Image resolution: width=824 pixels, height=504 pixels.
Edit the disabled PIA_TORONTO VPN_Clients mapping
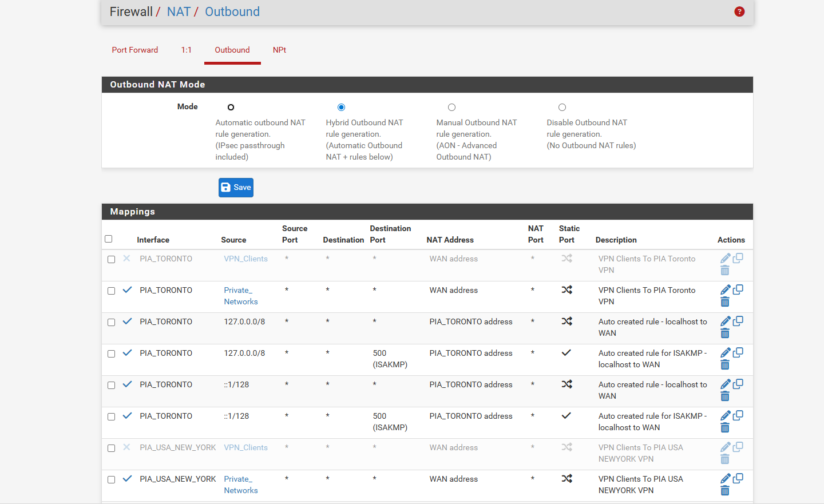(x=725, y=259)
